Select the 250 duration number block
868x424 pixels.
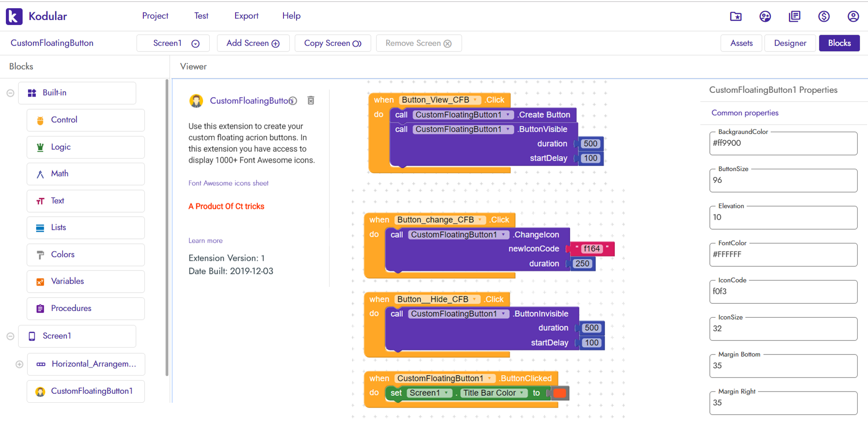582,264
